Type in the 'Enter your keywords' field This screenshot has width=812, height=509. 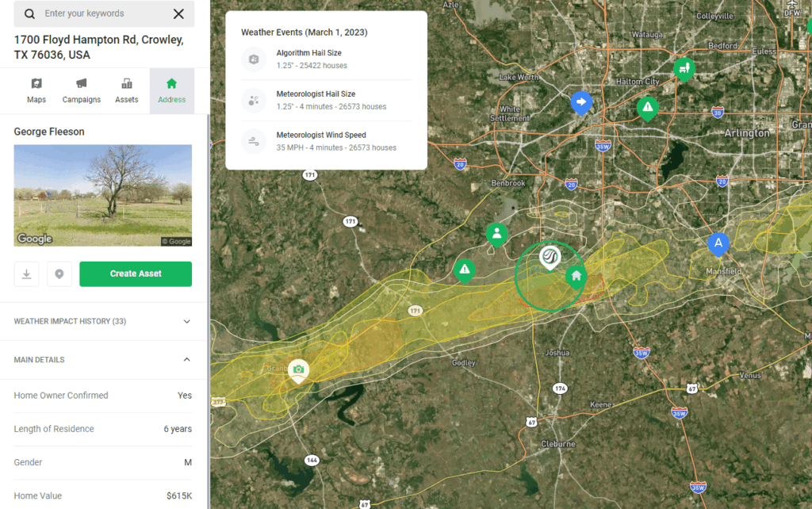click(103, 14)
